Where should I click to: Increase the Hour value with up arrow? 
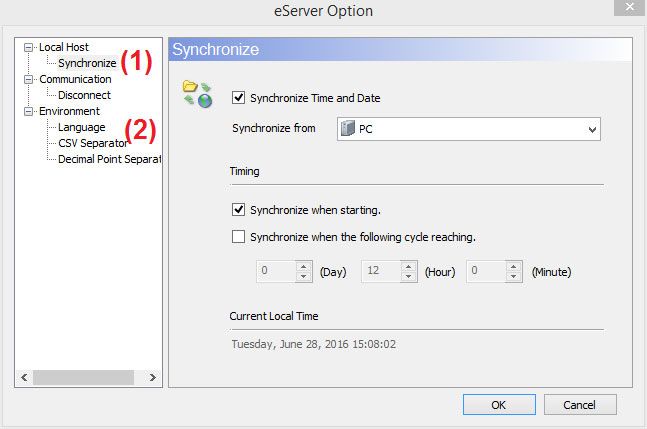[x=409, y=266]
